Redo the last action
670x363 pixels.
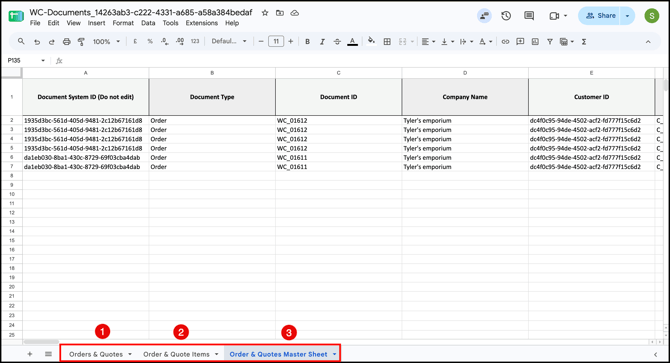[x=52, y=42]
